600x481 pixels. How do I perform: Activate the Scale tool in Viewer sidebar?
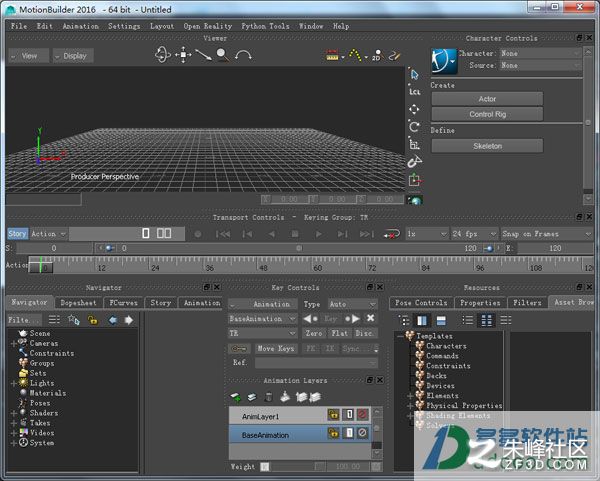pyautogui.click(x=414, y=144)
